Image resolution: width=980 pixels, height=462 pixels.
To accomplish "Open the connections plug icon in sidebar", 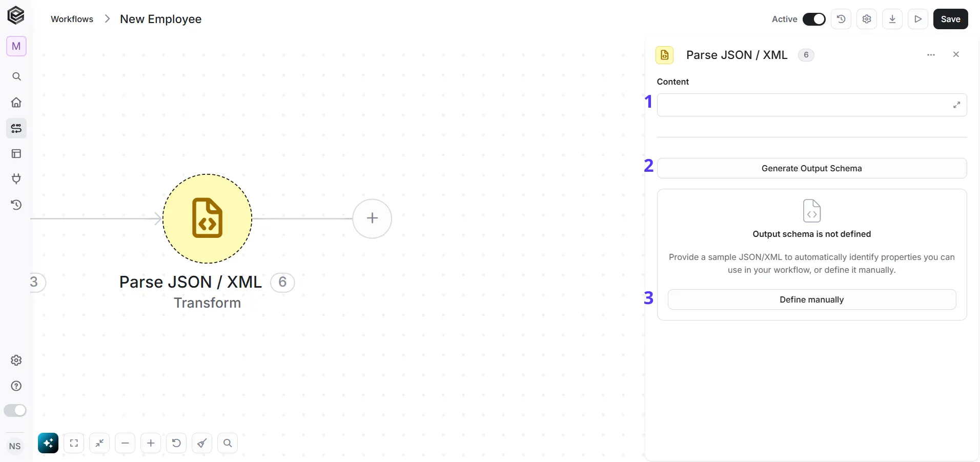I will (16, 179).
